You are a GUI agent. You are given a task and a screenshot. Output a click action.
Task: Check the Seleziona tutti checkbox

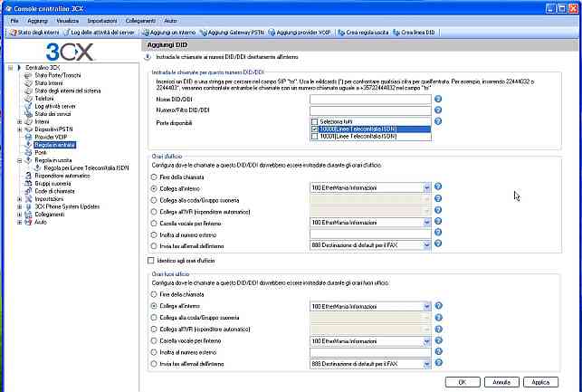coord(315,121)
